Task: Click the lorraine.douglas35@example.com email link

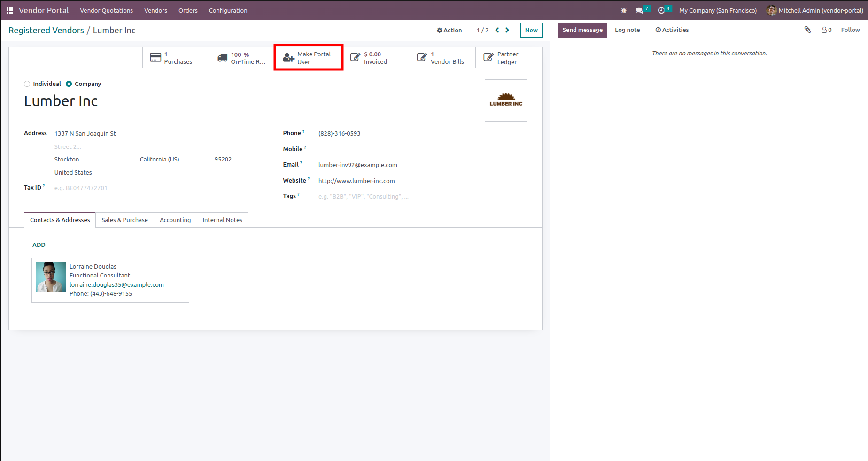Action: point(116,284)
